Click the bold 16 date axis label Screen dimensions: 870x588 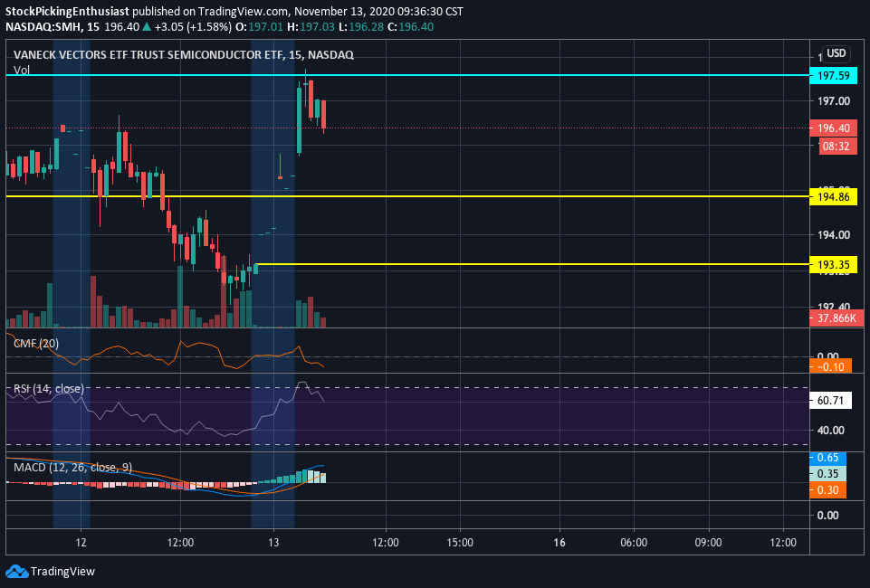point(559,542)
